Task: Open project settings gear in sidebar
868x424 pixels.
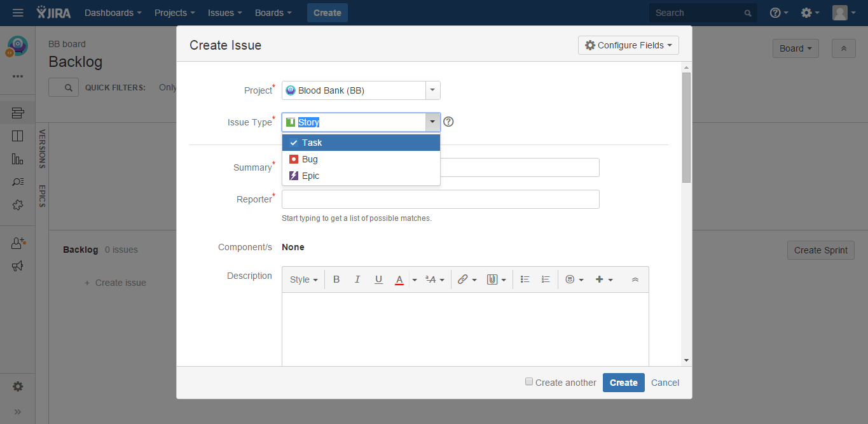Action: pos(18,386)
